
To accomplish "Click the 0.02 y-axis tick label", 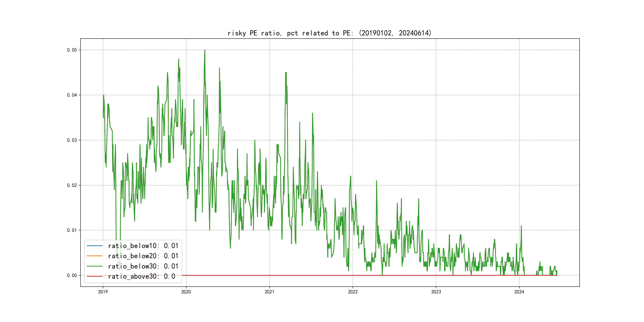I will click(x=72, y=185).
